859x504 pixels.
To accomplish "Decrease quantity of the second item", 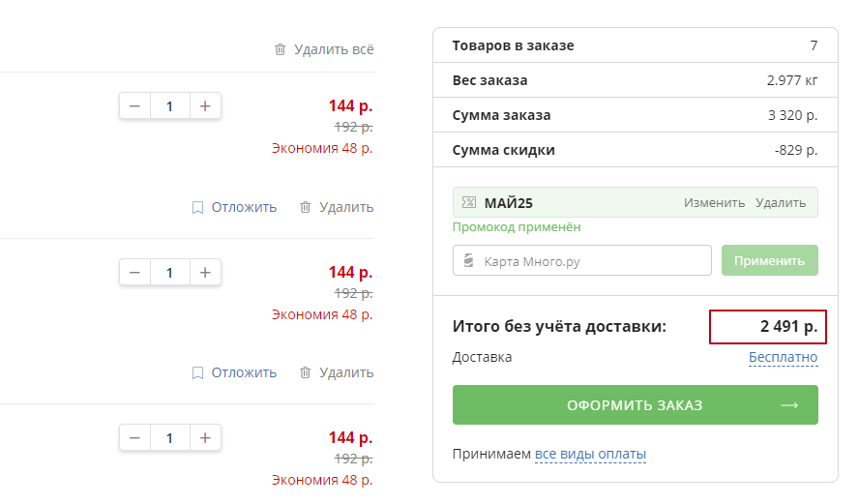I will 134,273.
